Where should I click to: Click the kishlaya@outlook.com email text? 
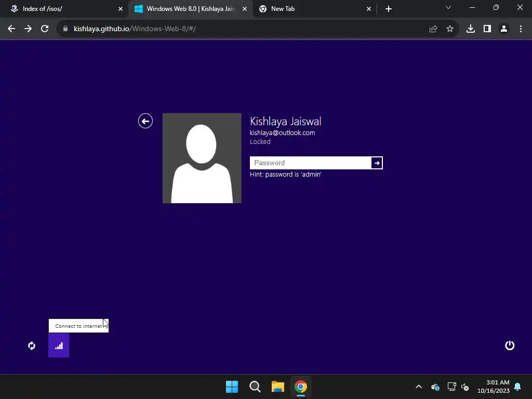click(x=282, y=132)
